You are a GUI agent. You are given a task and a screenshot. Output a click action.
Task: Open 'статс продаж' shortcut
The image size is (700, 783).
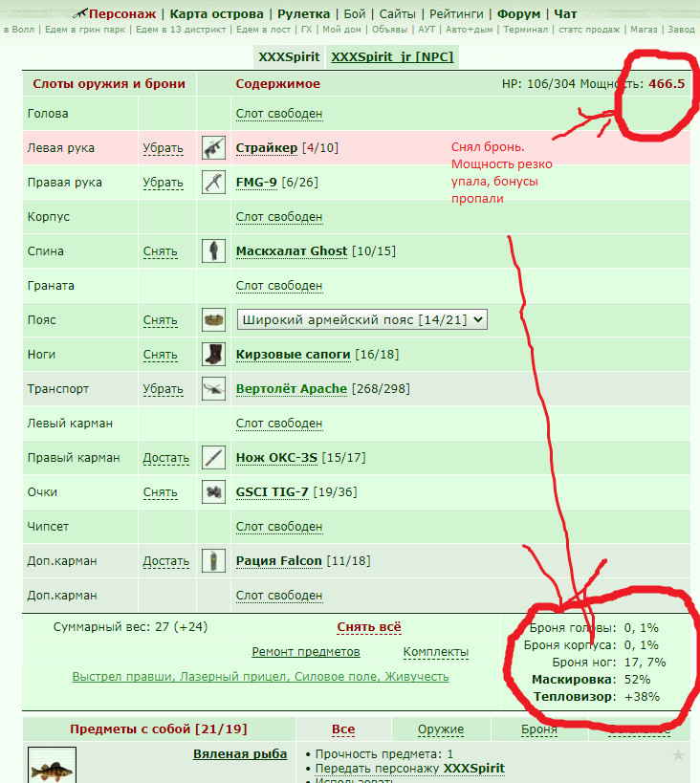click(589, 30)
